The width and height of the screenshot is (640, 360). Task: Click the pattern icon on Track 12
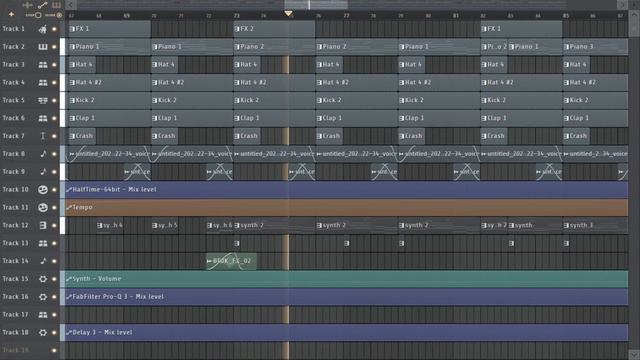[x=43, y=225]
